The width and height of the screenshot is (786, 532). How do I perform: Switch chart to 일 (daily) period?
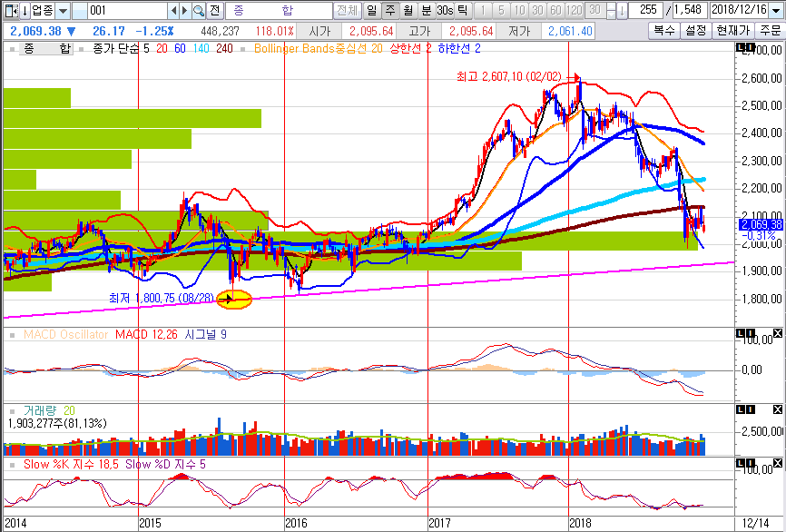[371, 11]
